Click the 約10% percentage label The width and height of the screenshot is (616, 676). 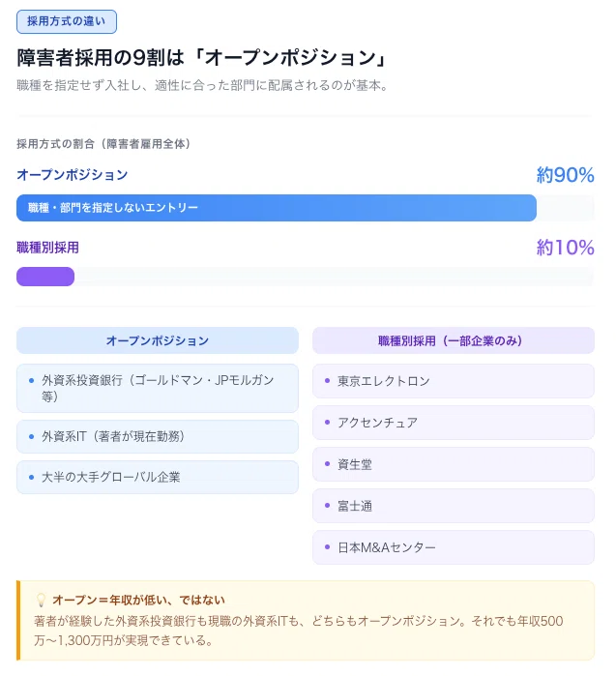pyautogui.click(x=565, y=248)
